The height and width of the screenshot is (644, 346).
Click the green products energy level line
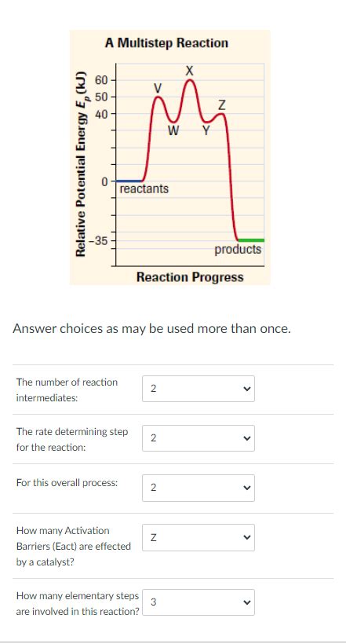click(x=251, y=240)
